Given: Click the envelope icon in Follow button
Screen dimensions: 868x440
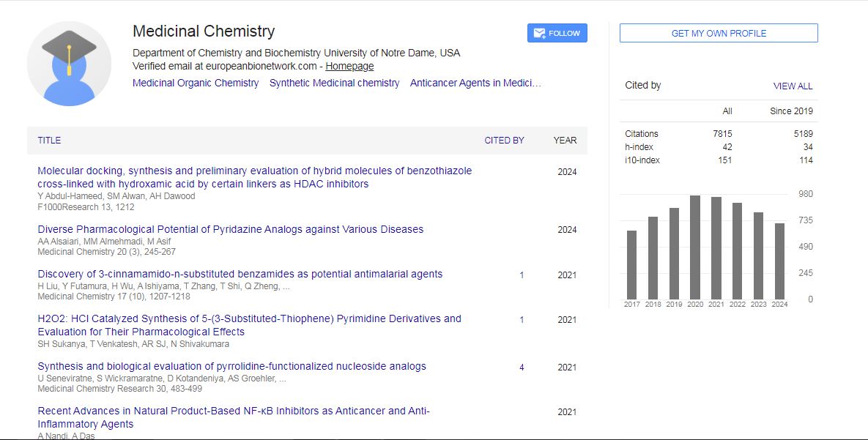Looking at the screenshot, I should [x=539, y=33].
